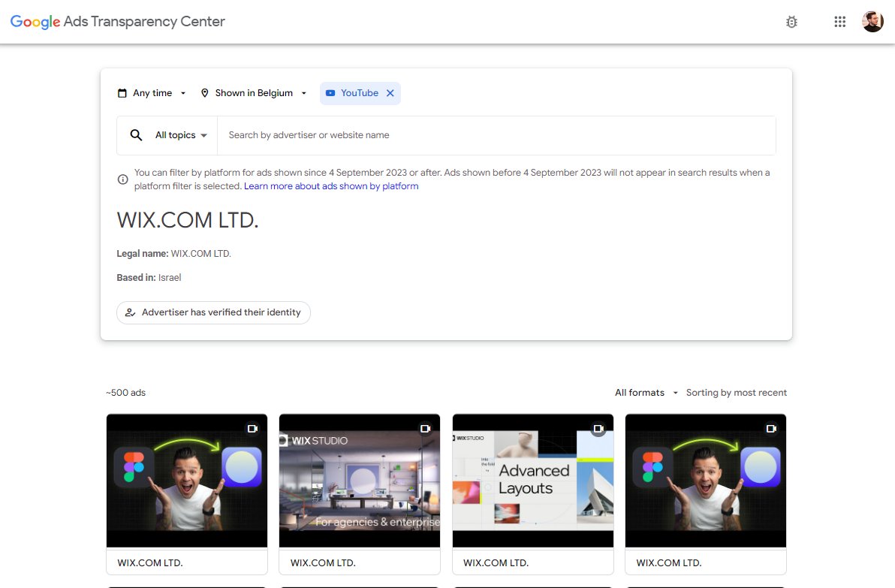
Task: Click the Google Ads Transparency Center logo
Action: tap(118, 22)
